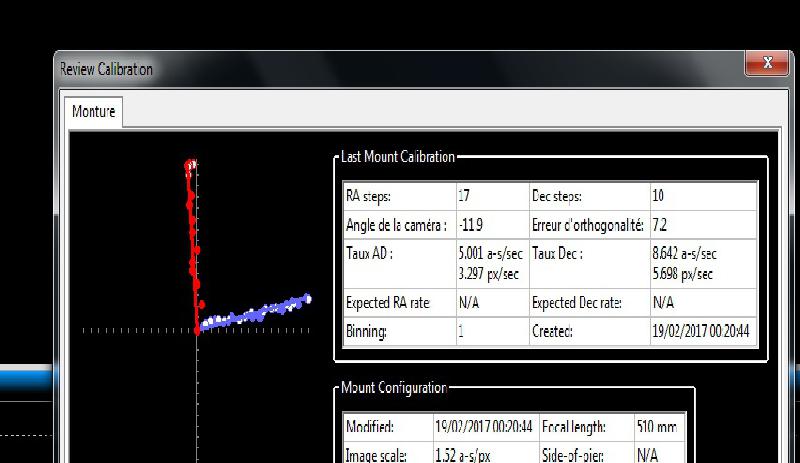Click the 8.642 a-s/sec Taux Dec value
This screenshot has height=463, width=800.
tap(684, 253)
